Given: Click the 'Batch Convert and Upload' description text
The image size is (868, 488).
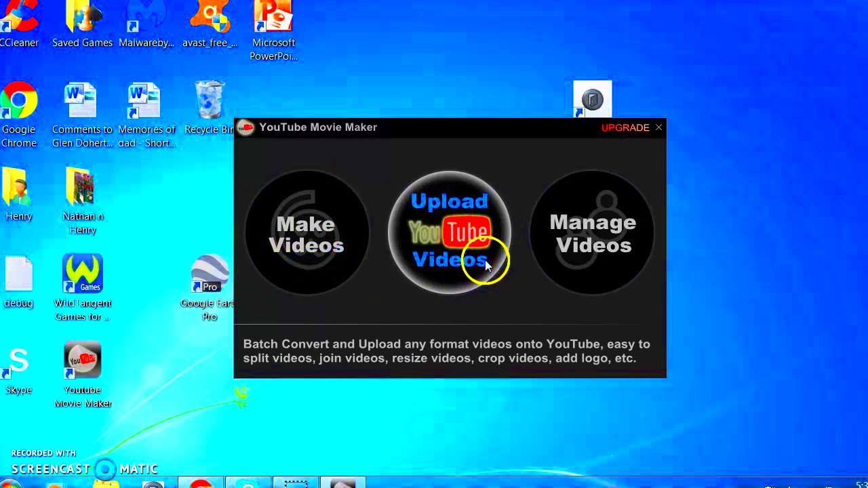Looking at the screenshot, I should pos(446,351).
